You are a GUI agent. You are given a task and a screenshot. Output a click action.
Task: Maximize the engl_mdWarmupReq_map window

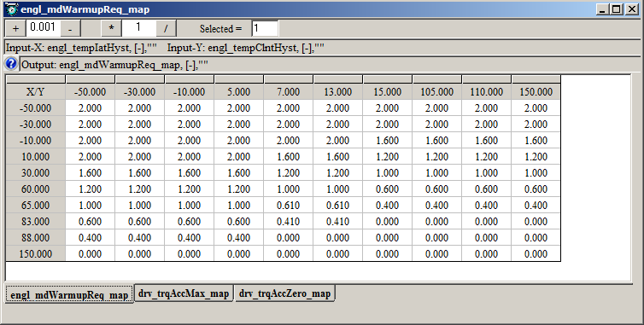tap(617, 9)
